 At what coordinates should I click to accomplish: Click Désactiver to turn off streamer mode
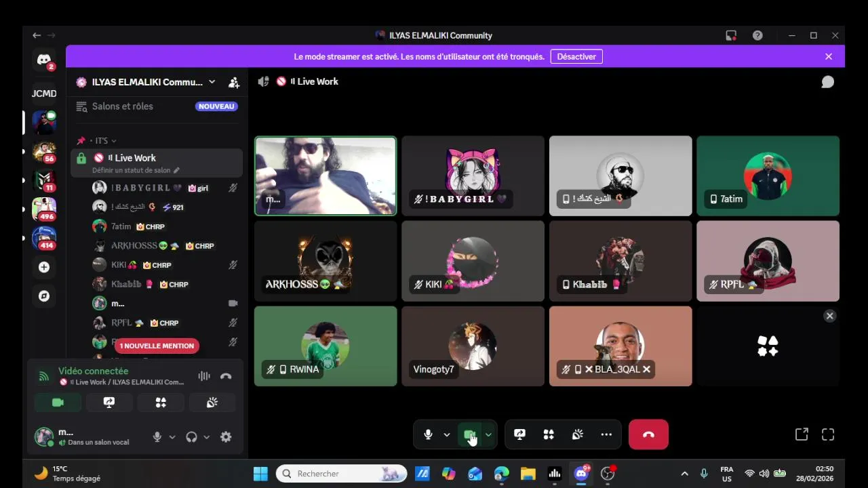(x=576, y=57)
